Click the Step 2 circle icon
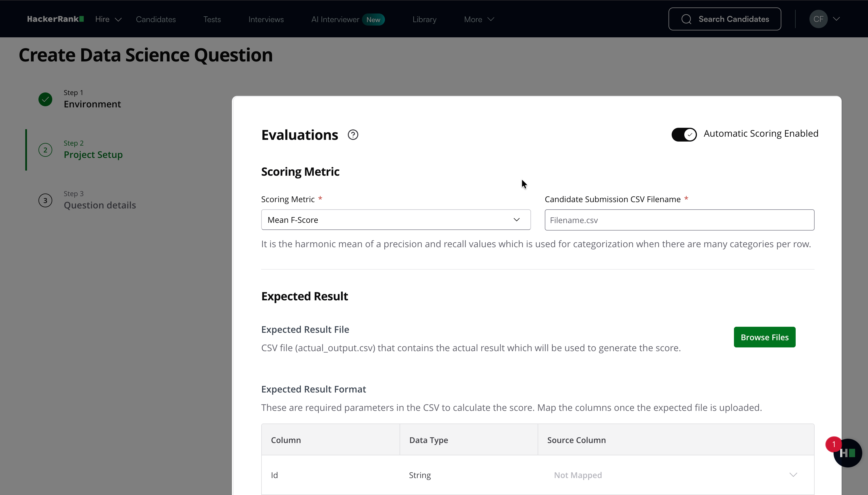This screenshot has height=495, width=868. [45, 150]
